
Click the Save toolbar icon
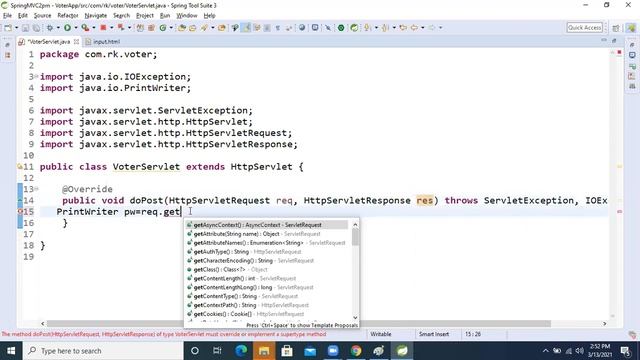click(x=25, y=28)
